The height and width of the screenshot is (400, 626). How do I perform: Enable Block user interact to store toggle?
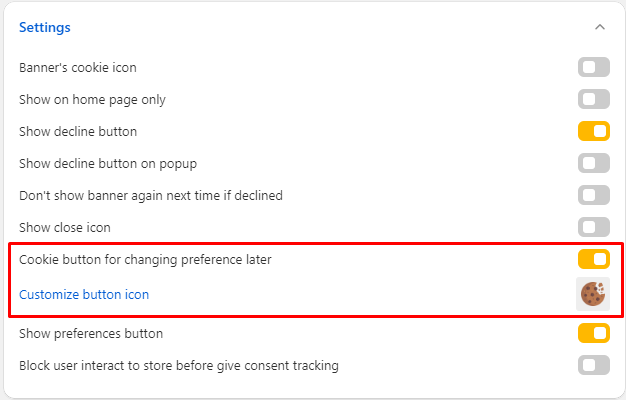593,365
